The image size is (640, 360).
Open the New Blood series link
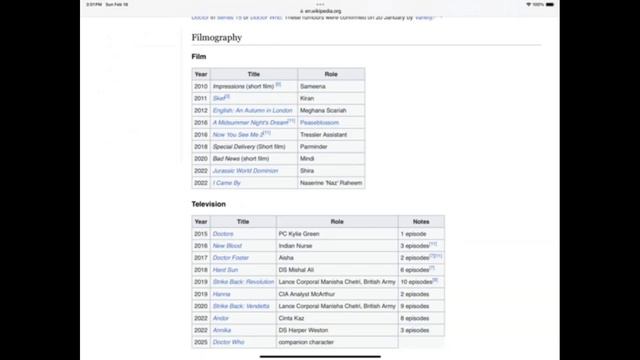pyautogui.click(x=227, y=246)
